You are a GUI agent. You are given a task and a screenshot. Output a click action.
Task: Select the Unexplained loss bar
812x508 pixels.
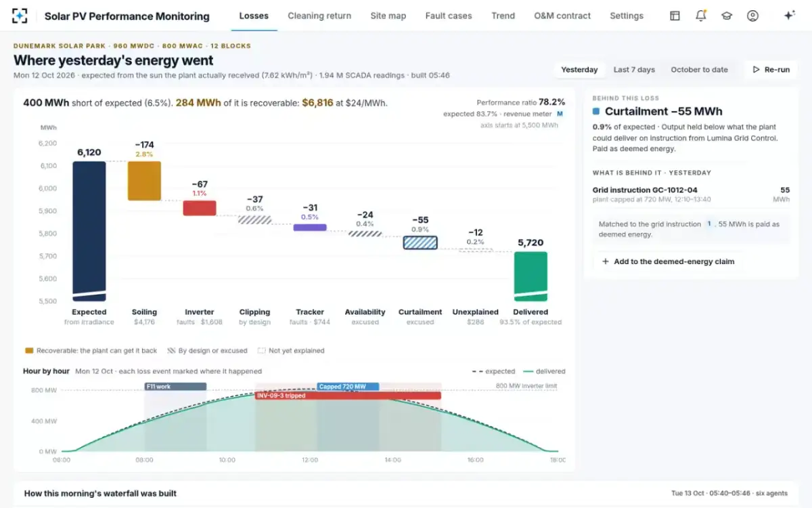click(x=476, y=251)
